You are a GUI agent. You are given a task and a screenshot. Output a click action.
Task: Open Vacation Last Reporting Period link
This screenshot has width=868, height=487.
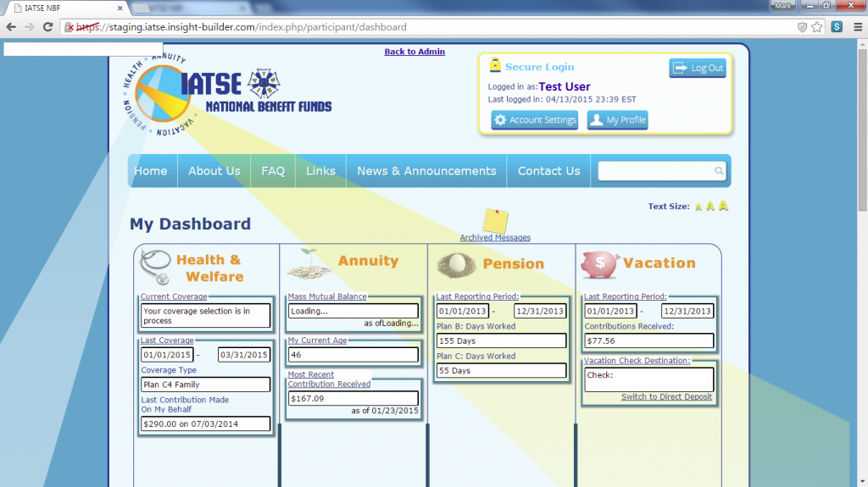626,296
